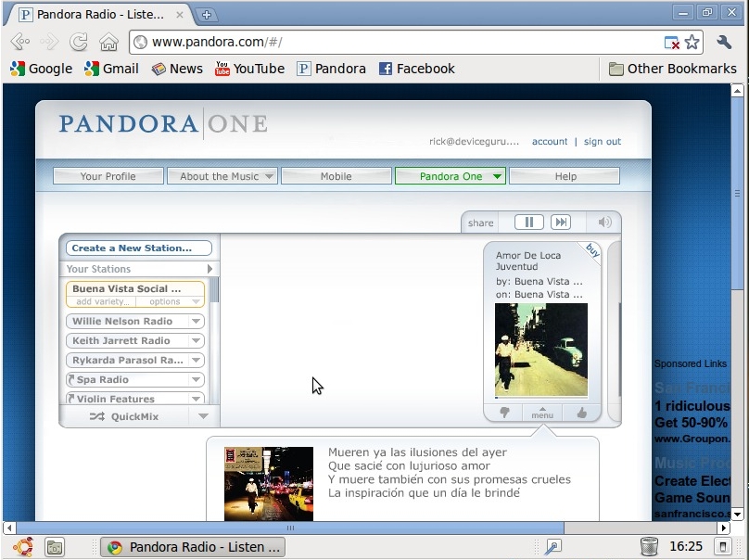Click the volume speaker icon

click(604, 223)
